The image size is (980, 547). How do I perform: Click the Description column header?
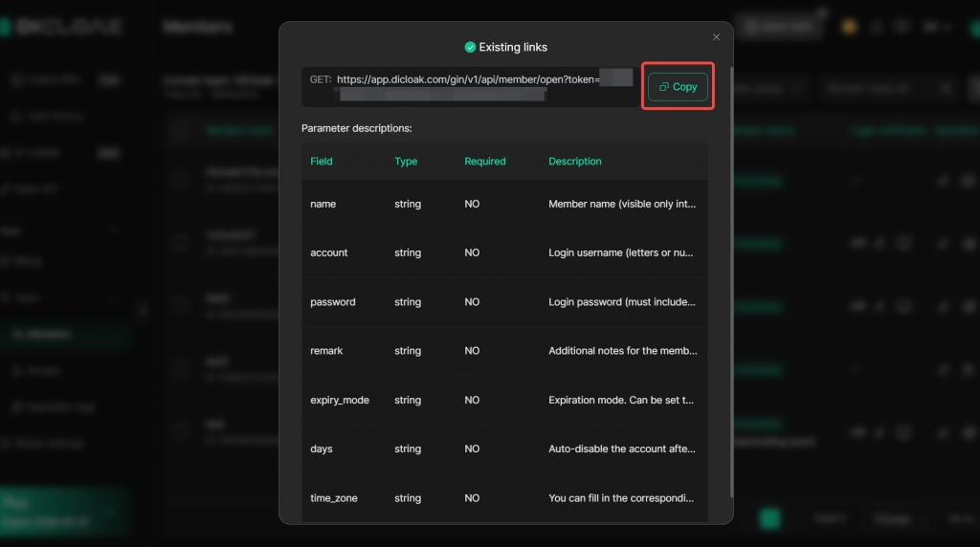[574, 162]
